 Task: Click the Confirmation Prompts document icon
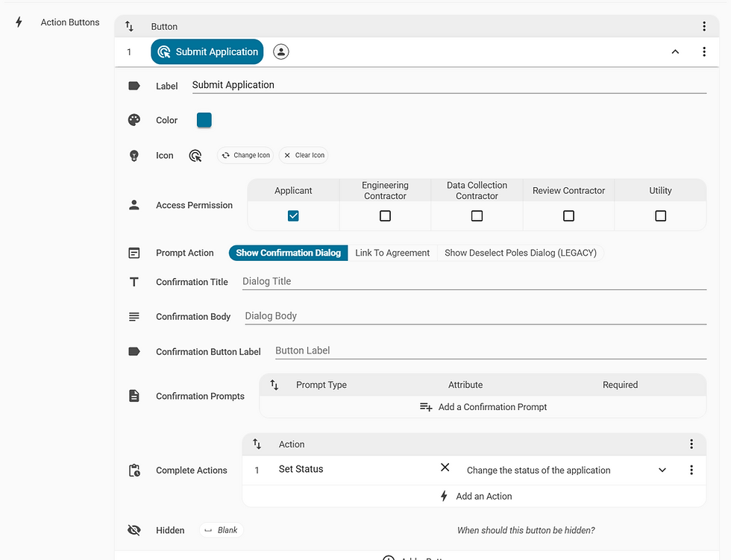pos(134,396)
